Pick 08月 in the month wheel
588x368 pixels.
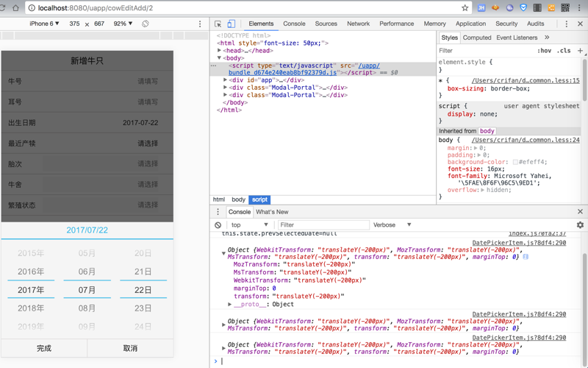tap(87, 308)
